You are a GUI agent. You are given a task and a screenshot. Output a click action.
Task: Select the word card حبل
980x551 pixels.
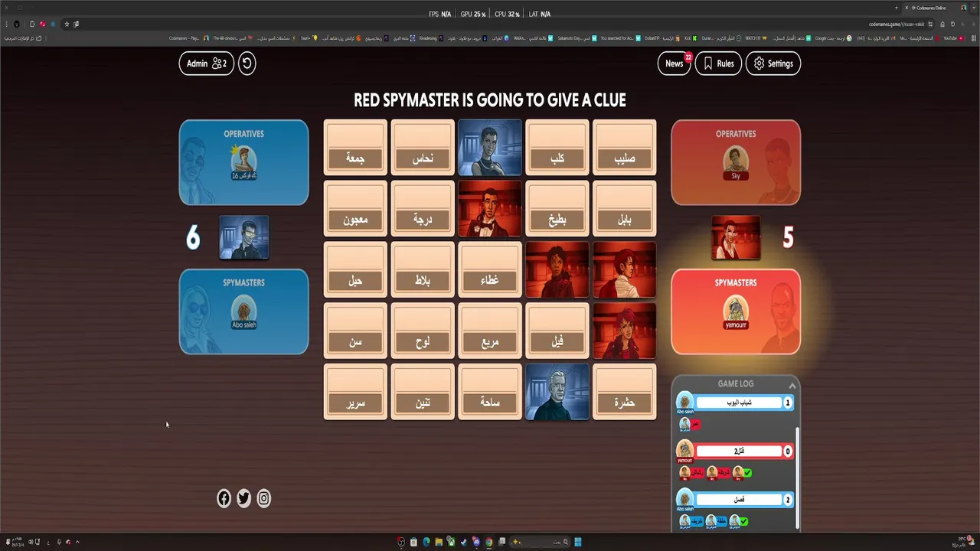pos(355,270)
